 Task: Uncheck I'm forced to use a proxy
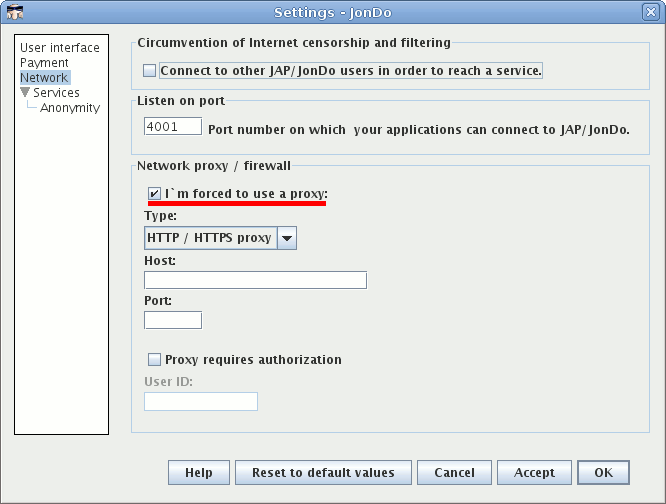click(154, 194)
